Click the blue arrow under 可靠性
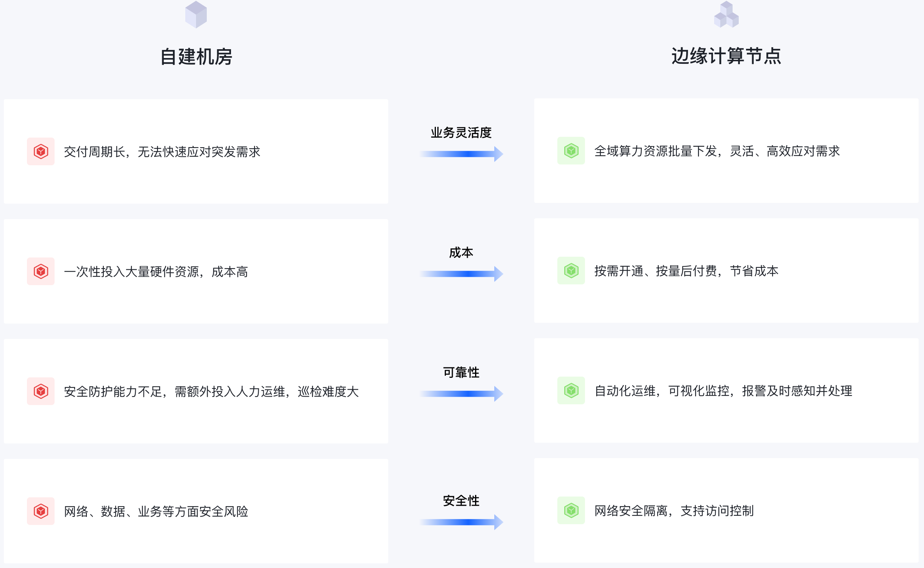This screenshot has height=568, width=924. coord(461,394)
